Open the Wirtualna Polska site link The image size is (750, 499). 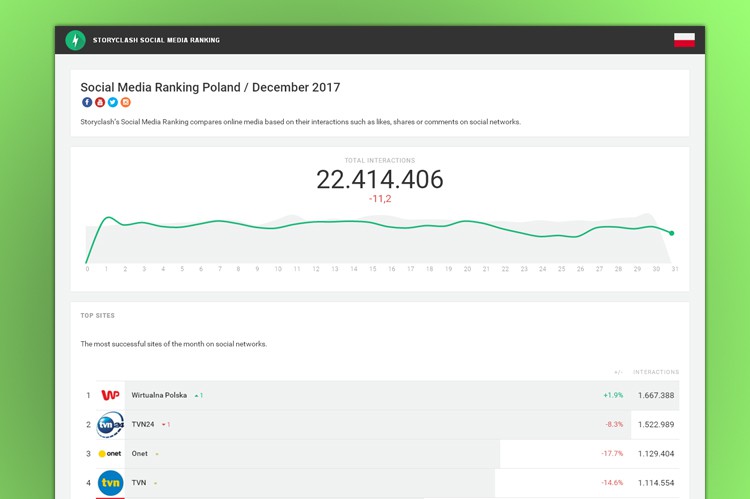coord(159,395)
